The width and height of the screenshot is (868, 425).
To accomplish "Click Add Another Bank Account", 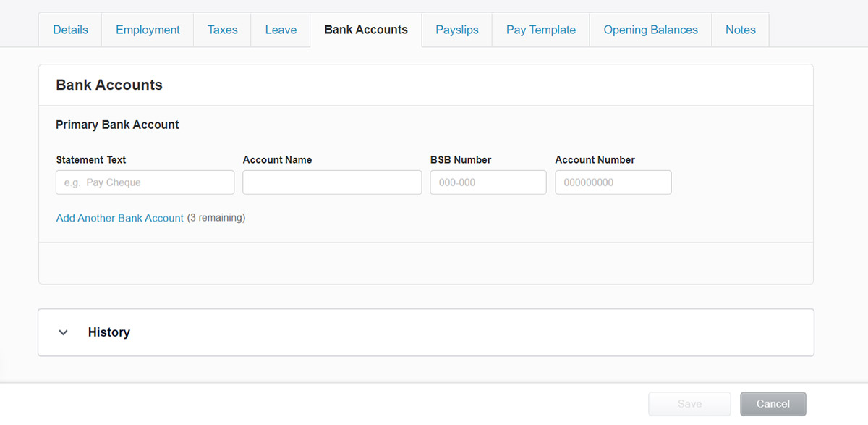I will pos(119,218).
